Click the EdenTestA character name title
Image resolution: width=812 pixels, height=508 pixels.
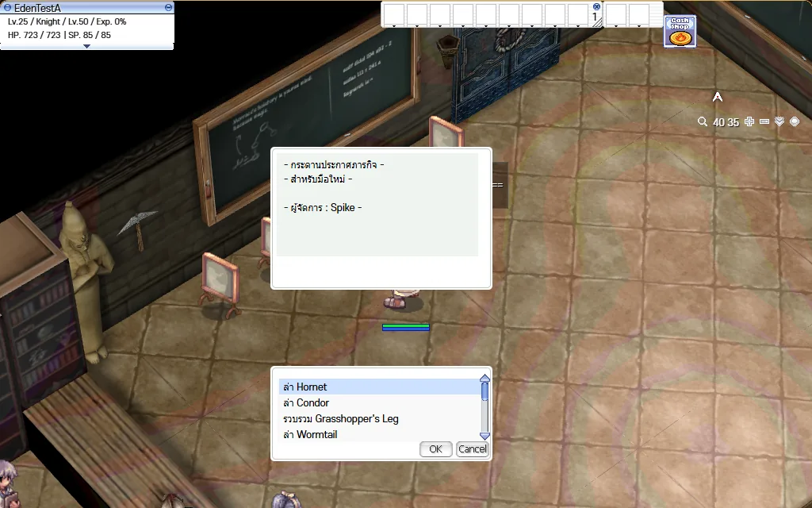coord(37,8)
